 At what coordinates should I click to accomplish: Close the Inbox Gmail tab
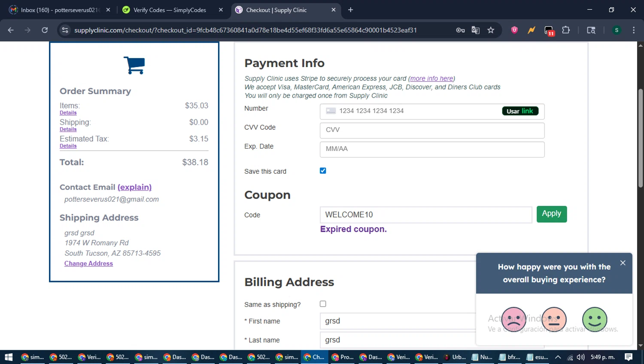108,10
